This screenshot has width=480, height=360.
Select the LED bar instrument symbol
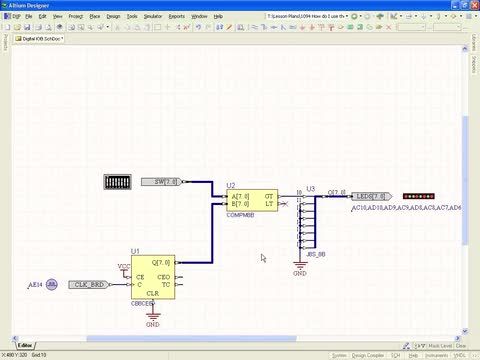[419, 196]
